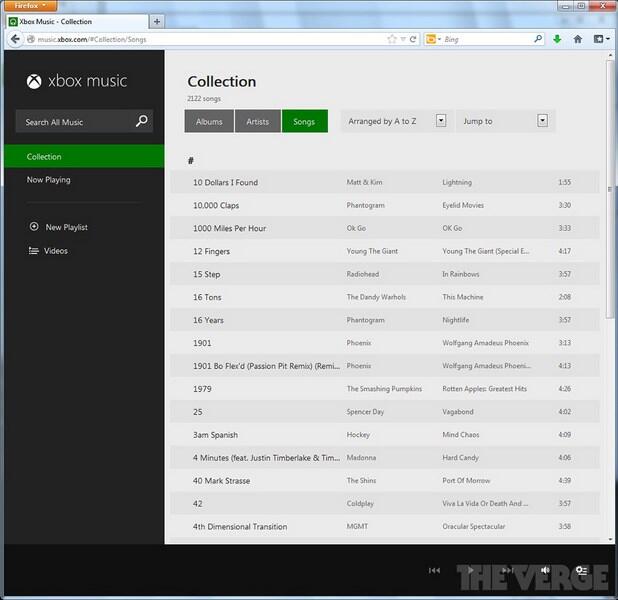Click artist The Smashing Pumpkins
618x600 pixels.
(384, 389)
